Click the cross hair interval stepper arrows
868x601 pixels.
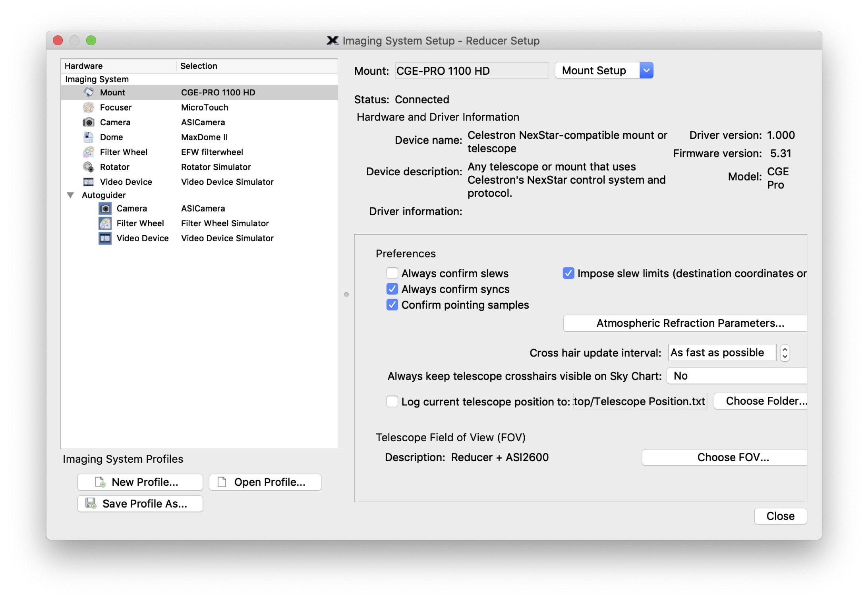785,353
